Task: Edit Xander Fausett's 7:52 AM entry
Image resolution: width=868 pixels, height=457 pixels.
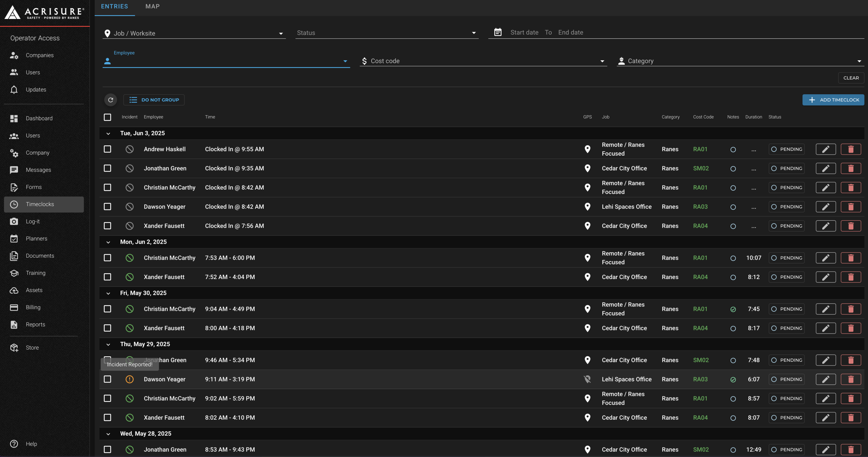Action: point(826,277)
